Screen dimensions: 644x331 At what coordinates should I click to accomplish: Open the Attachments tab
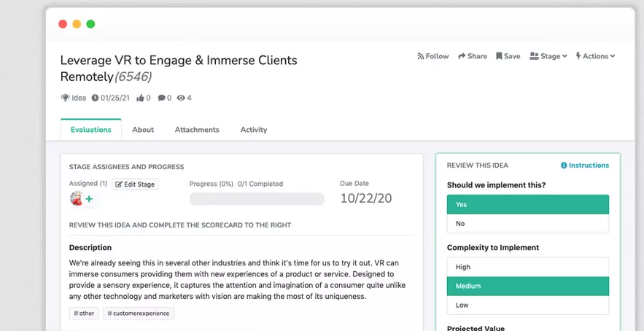197,130
